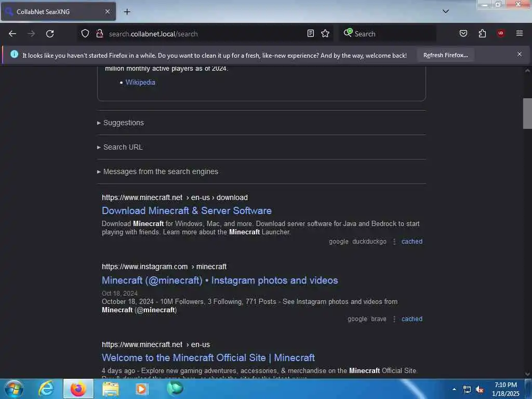
Task: Open the Wikipedia link in infobox
Action: pyautogui.click(x=140, y=83)
